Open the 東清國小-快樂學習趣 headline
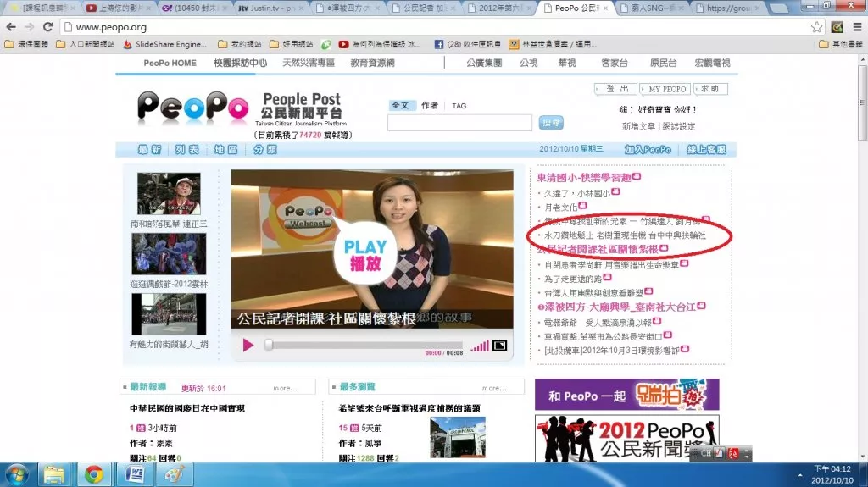Image resolution: width=868 pixels, height=487 pixels. (583, 178)
